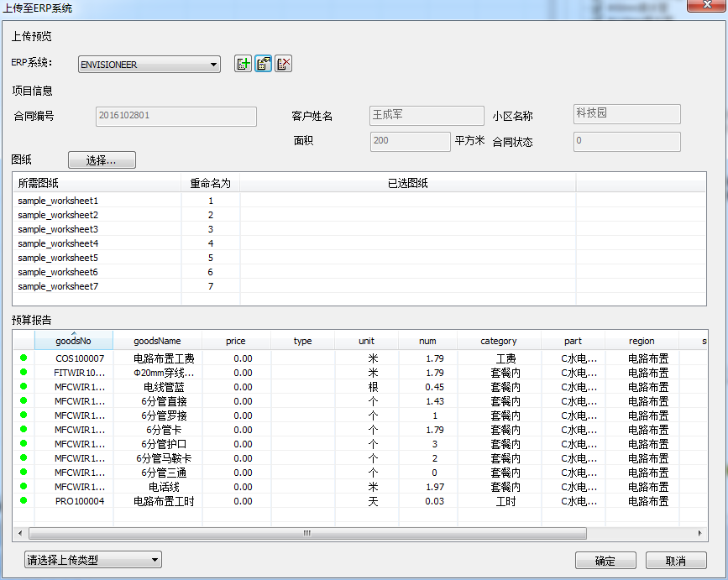The height and width of the screenshot is (580, 728).
Task: Click the green dot of the 6分管马鞍卡 row
Action: click(24, 458)
